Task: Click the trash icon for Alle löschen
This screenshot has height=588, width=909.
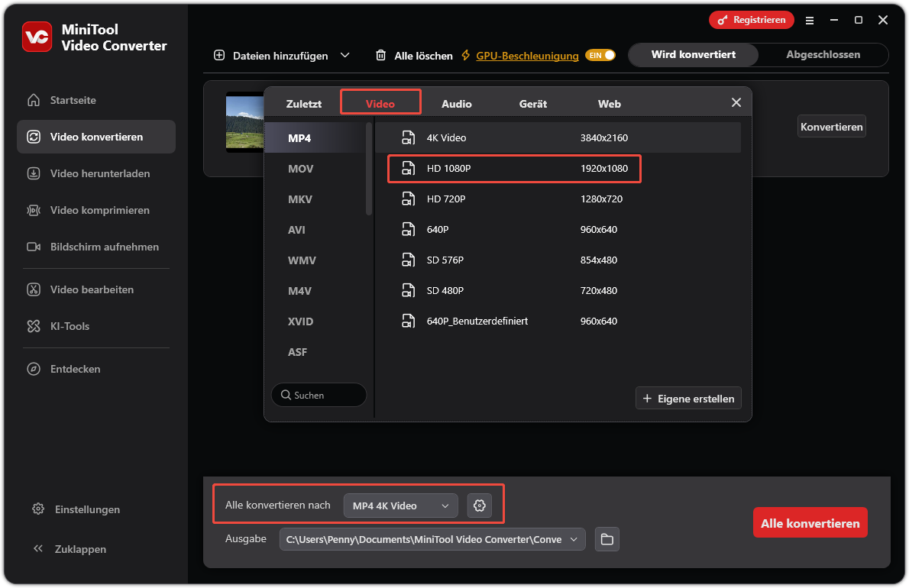Action: click(x=381, y=56)
